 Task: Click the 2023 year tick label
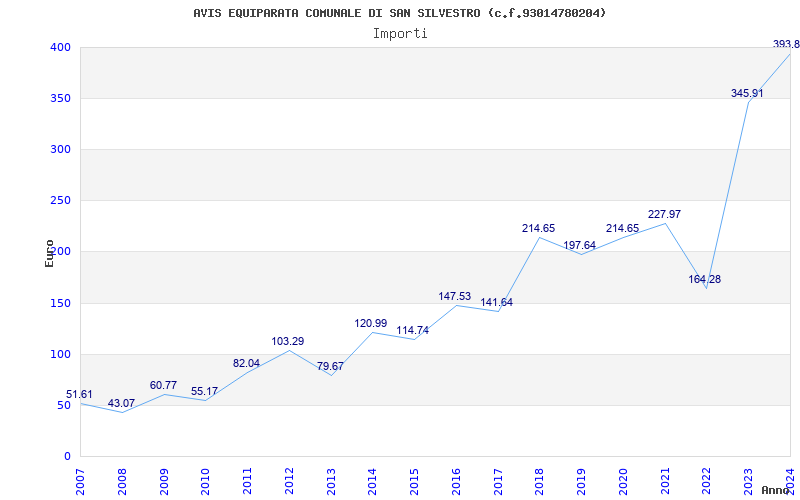click(748, 482)
